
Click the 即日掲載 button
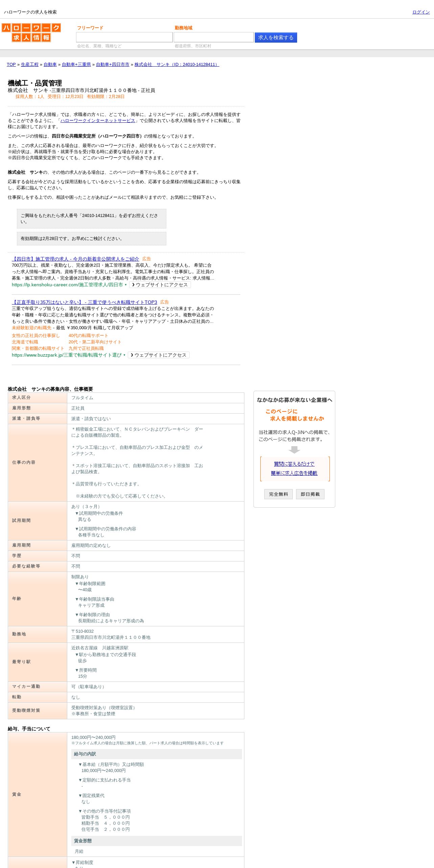[310, 494]
